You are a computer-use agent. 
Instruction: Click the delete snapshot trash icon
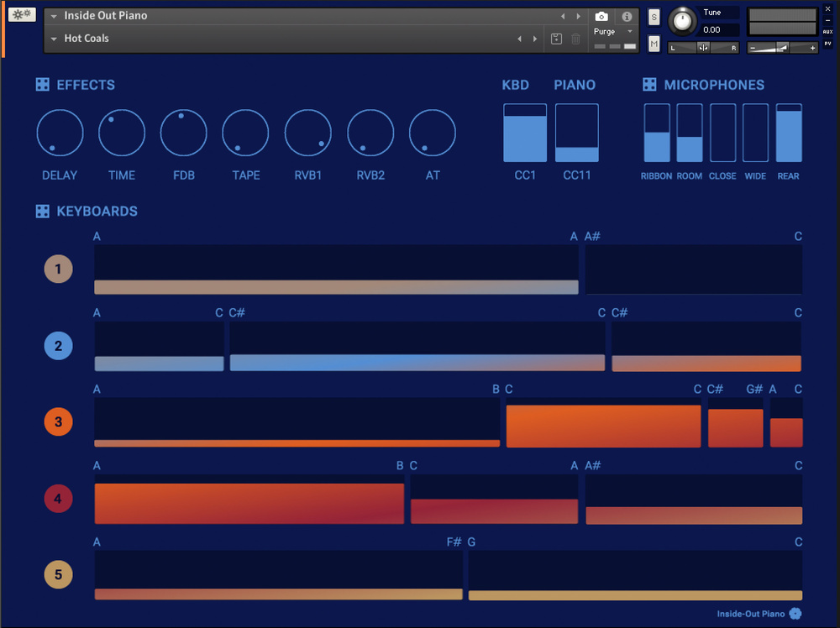click(x=575, y=39)
